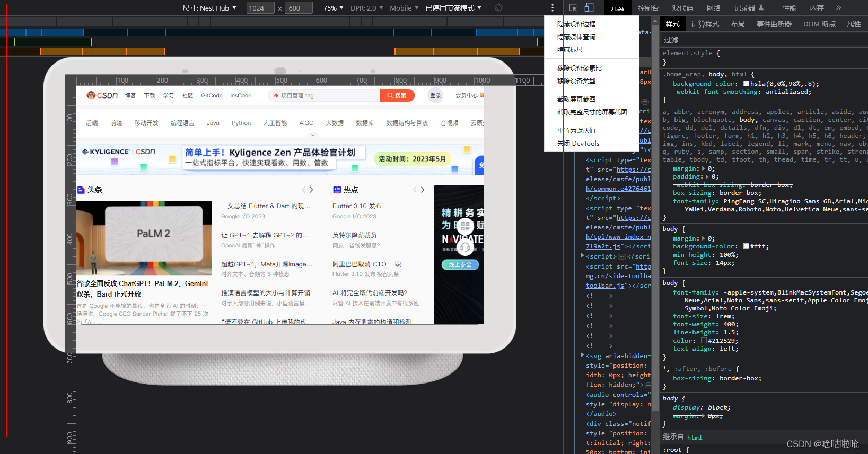Click the rotate device orientation icon
Viewport: 868px width, 454px height.
pyautogui.click(x=498, y=8)
